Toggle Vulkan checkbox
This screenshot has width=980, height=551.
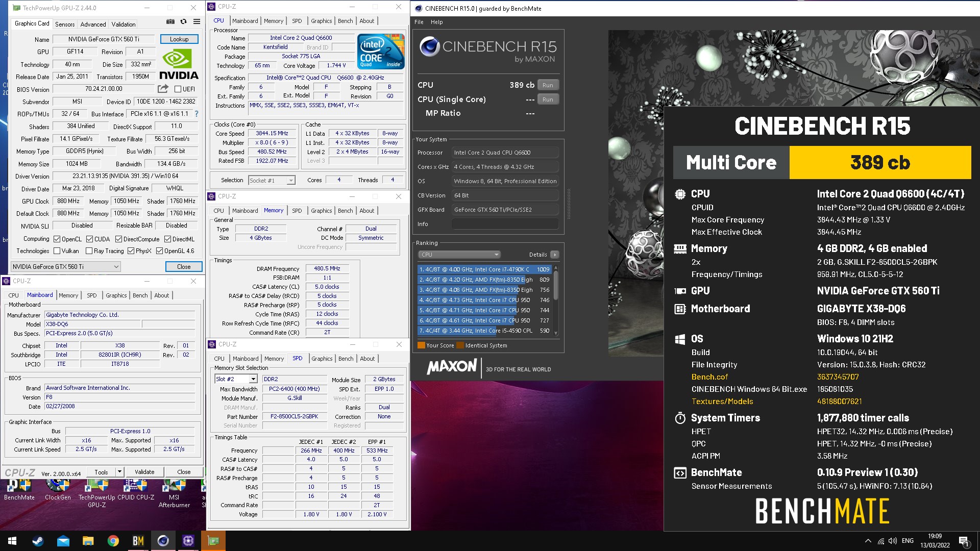(x=57, y=251)
